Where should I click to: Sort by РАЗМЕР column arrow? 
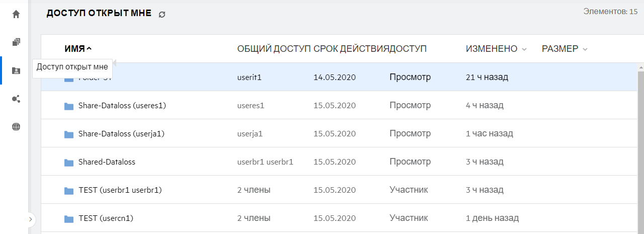(585, 49)
